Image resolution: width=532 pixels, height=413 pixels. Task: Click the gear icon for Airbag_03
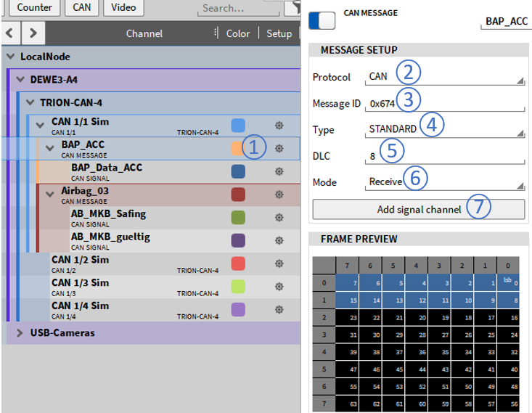(279, 195)
